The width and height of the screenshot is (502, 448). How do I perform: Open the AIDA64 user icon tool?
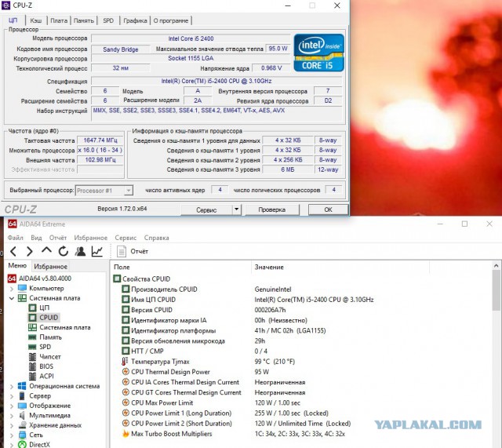click(80, 251)
